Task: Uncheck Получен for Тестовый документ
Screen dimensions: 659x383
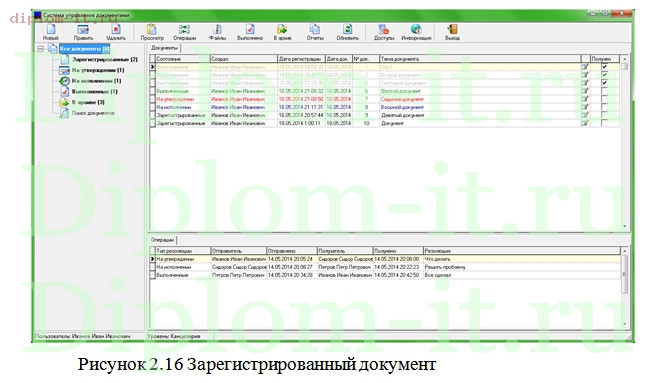Action: (x=604, y=82)
